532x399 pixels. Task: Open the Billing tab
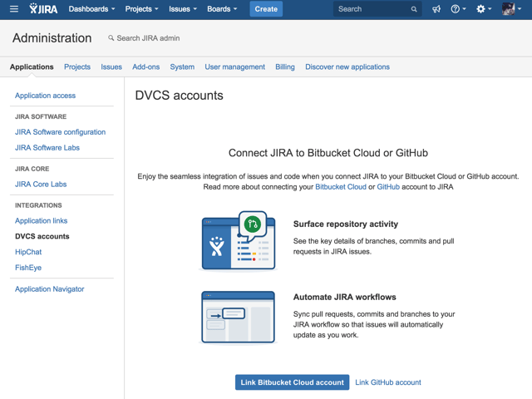pyautogui.click(x=285, y=66)
